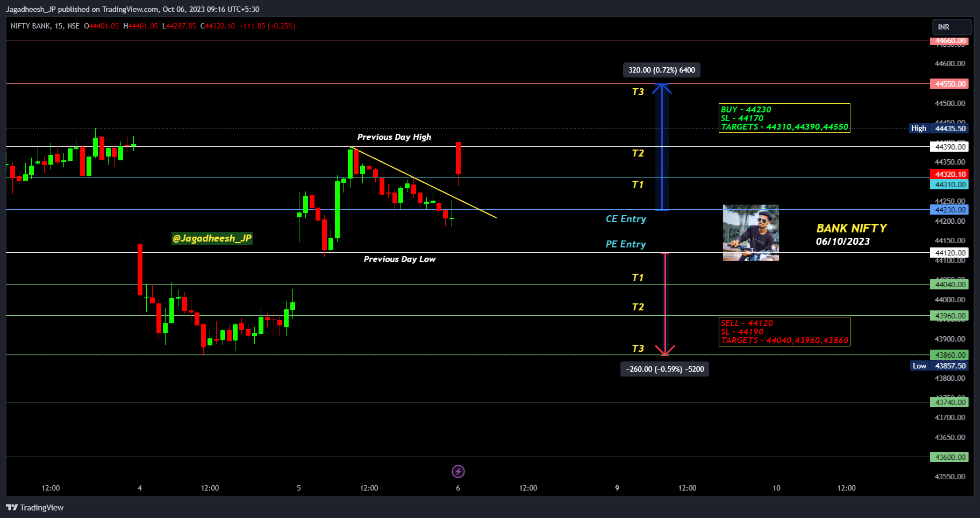The width and height of the screenshot is (980, 518).
Task: Select the Previous Day Low label
Action: pos(399,259)
